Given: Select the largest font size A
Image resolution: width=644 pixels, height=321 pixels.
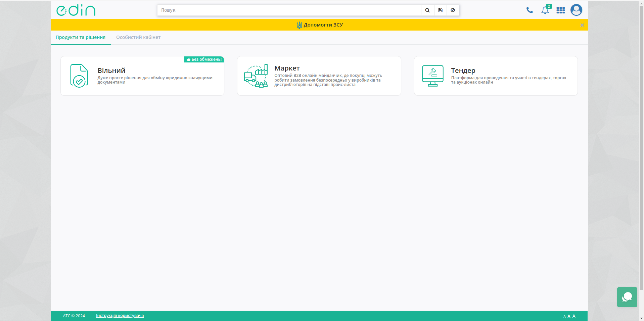Looking at the screenshot, I should [574, 316].
